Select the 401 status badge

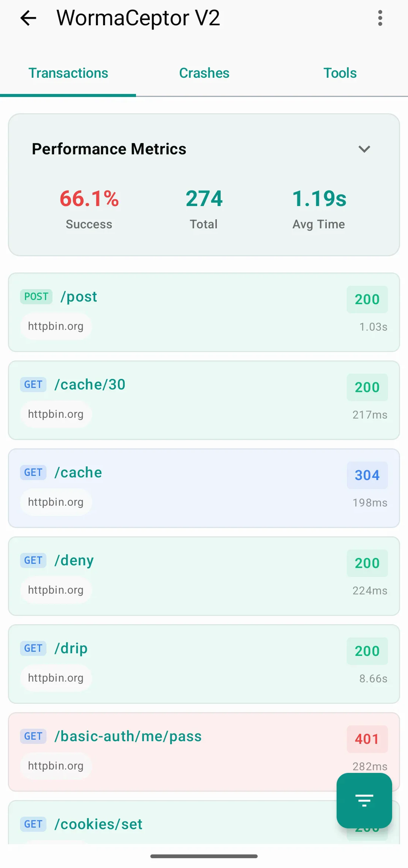coord(366,739)
